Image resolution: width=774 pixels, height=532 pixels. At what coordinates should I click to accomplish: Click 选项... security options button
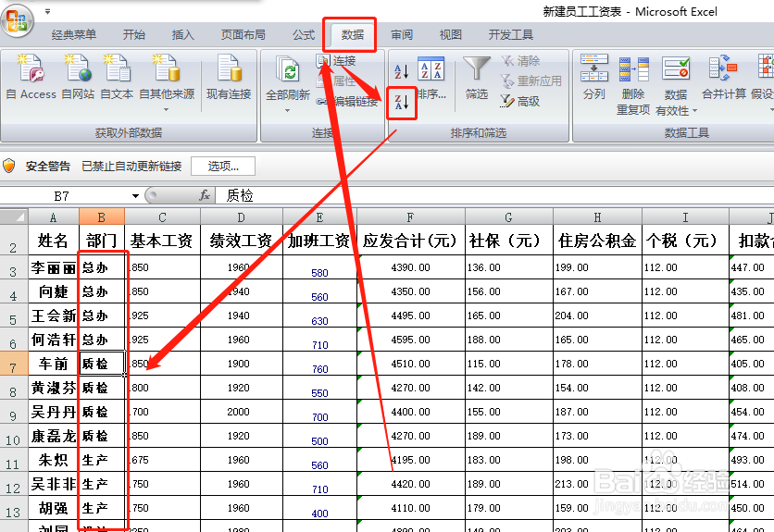(223, 167)
